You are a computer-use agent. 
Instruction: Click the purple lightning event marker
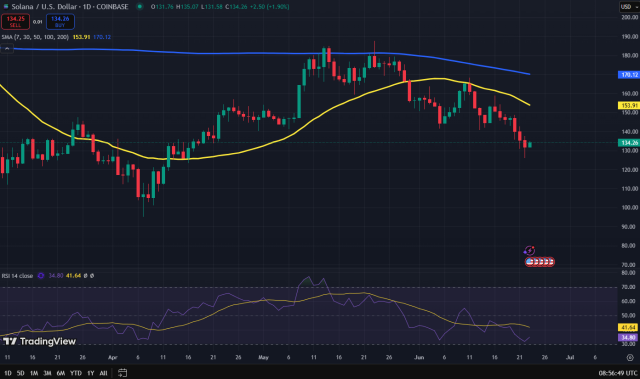click(x=529, y=250)
